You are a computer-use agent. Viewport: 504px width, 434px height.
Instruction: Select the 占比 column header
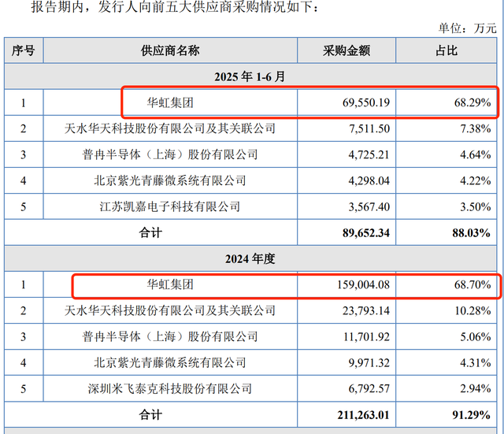tap(446, 50)
